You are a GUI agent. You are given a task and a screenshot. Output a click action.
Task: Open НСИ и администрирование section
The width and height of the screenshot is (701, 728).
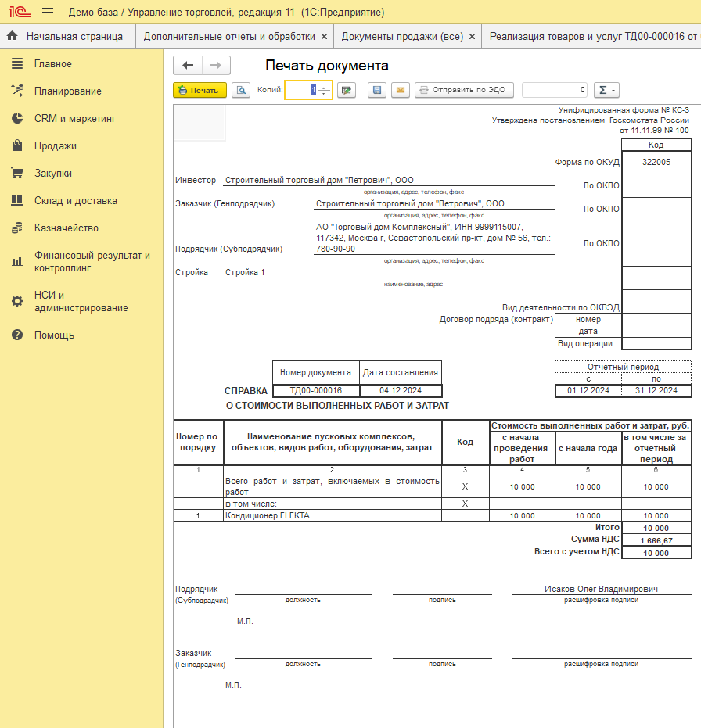click(81, 301)
